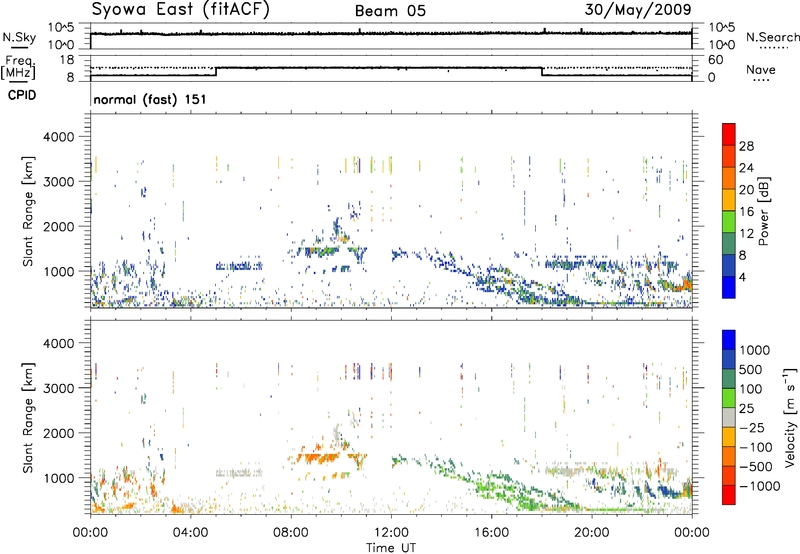Click the '-25' value on velocity colorbar
Viewport: 800px width, 554px height.
tap(752, 427)
